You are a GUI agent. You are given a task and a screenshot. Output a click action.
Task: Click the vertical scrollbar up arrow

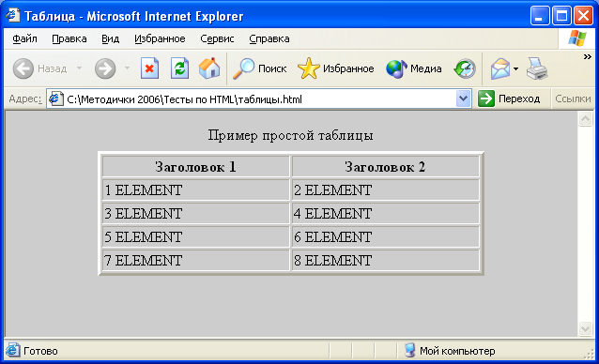(585, 119)
